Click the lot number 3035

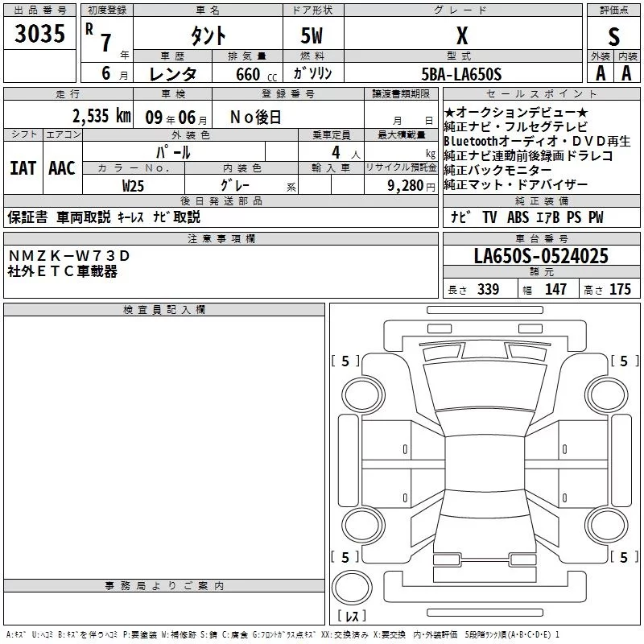39,34
